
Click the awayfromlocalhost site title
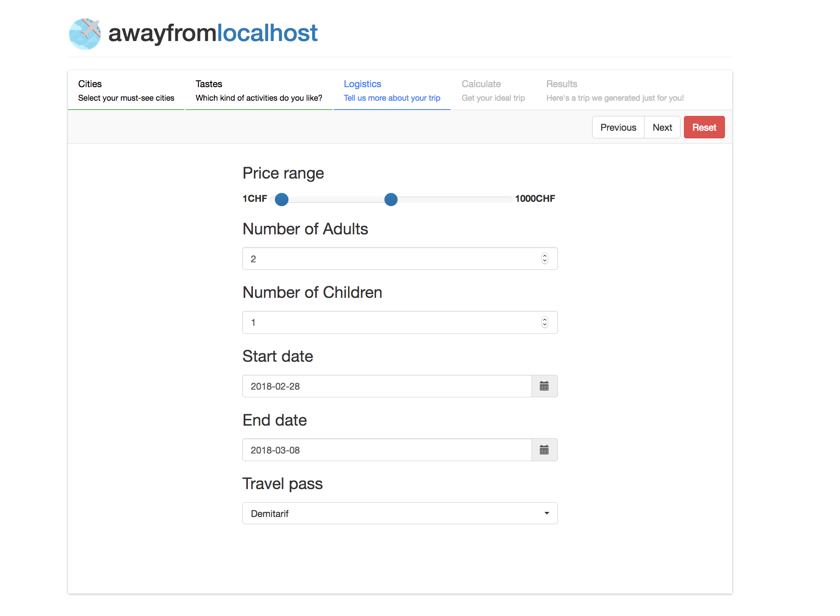pyautogui.click(x=213, y=33)
